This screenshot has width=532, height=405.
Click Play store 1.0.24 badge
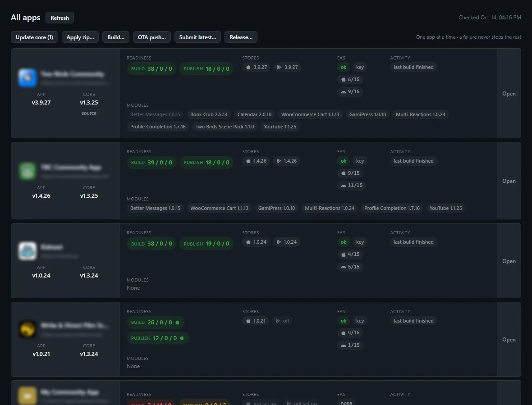tap(287, 242)
